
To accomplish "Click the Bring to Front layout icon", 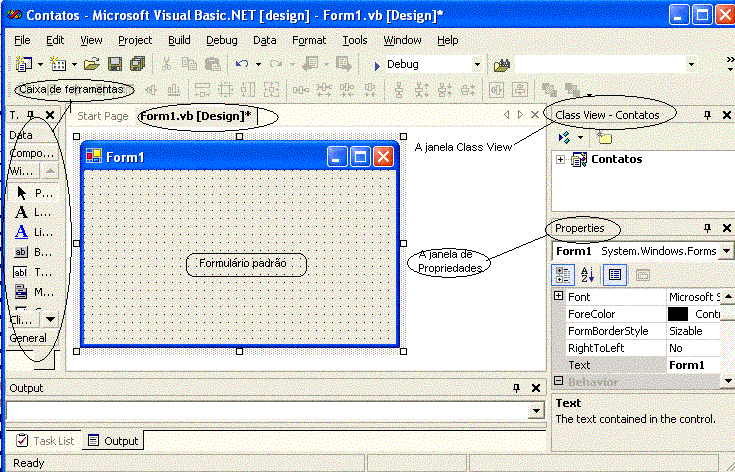I will tap(549, 90).
